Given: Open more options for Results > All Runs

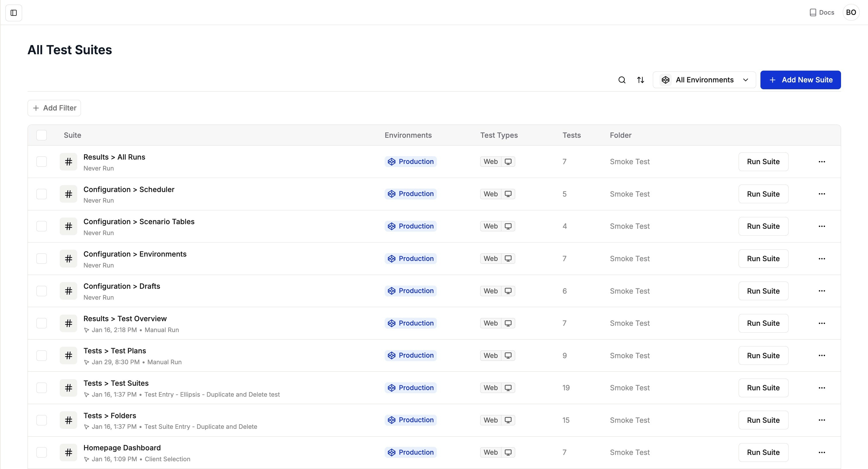Looking at the screenshot, I should pyautogui.click(x=822, y=162).
